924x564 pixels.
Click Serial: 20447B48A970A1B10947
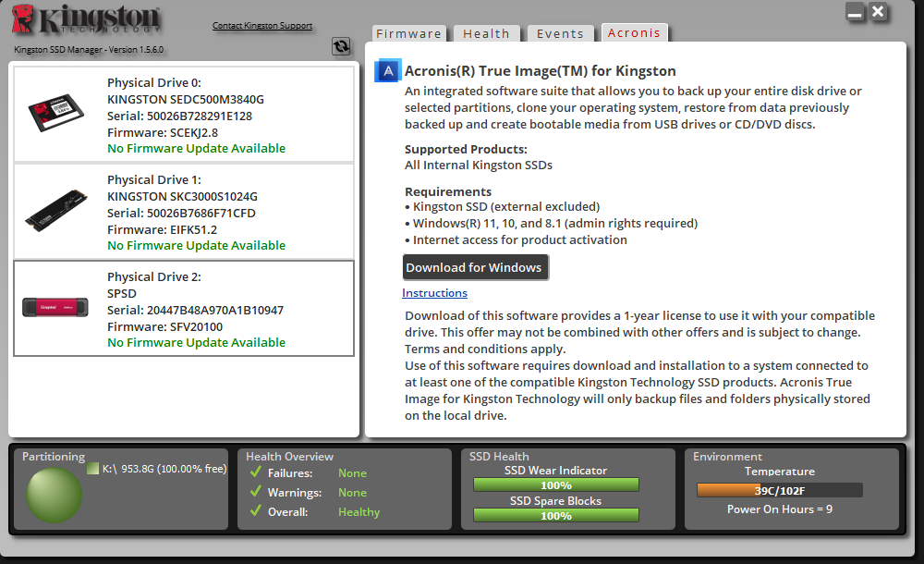click(196, 311)
